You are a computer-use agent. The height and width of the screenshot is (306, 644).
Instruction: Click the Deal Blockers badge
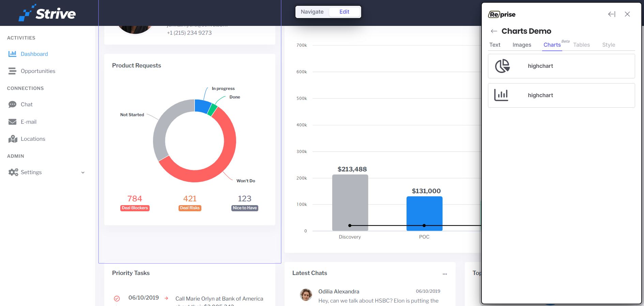(x=135, y=208)
